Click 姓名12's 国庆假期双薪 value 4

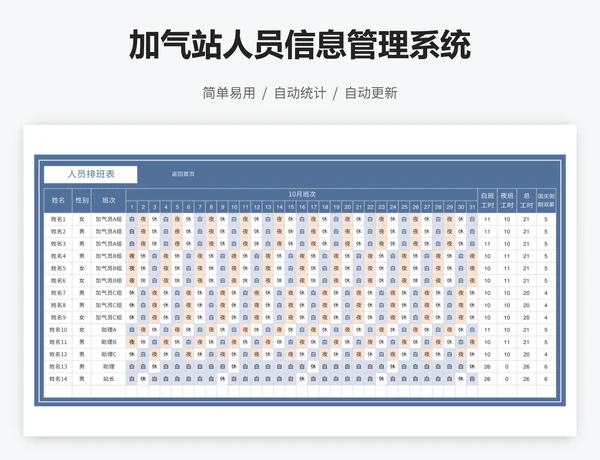tap(546, 354)
